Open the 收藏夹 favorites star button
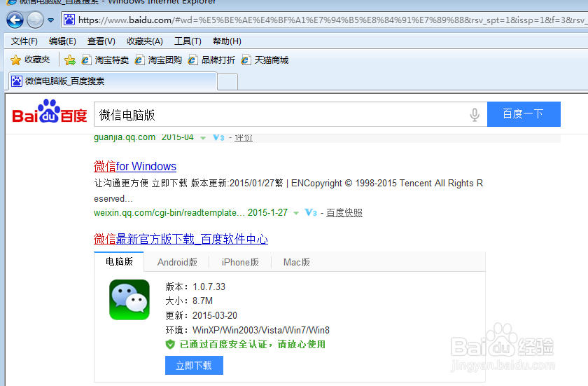The height and width of the screenshot is (386, 588). [30, 60]
